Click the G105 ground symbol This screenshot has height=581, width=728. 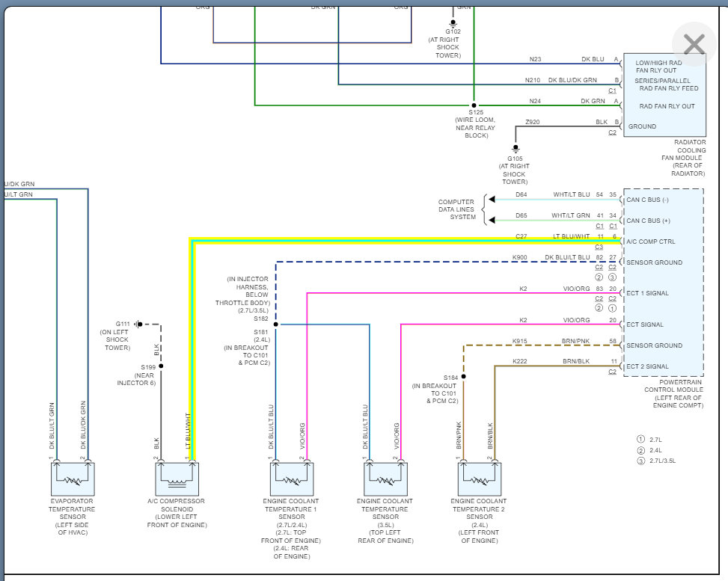coord(516,149)
